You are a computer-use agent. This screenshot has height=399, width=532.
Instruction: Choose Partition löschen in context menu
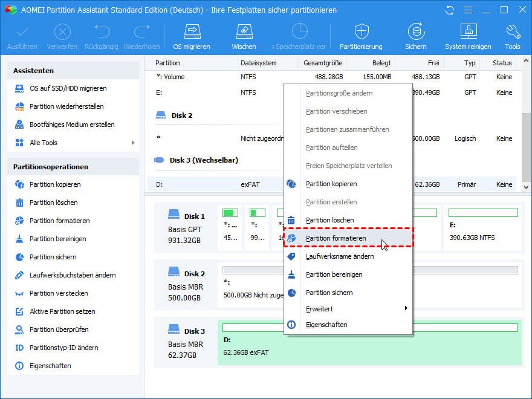pyautogui.click(x=348, y=220)
